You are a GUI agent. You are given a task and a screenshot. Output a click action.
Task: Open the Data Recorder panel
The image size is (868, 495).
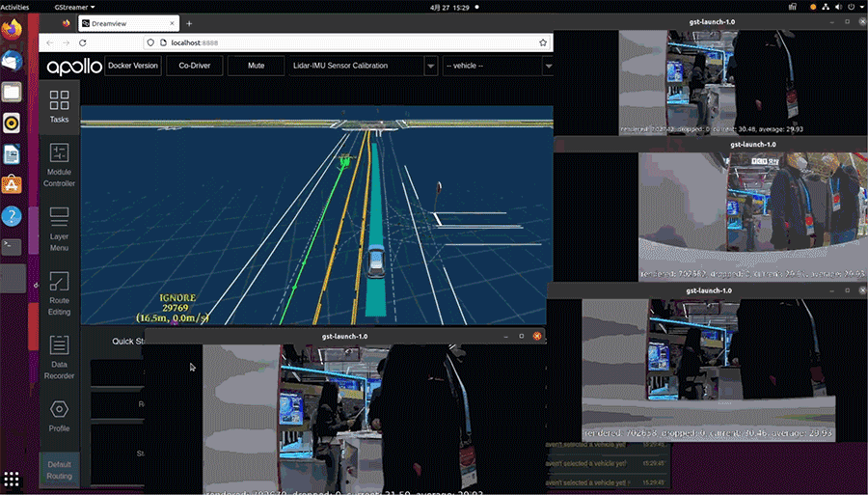(x=59, y=357)
